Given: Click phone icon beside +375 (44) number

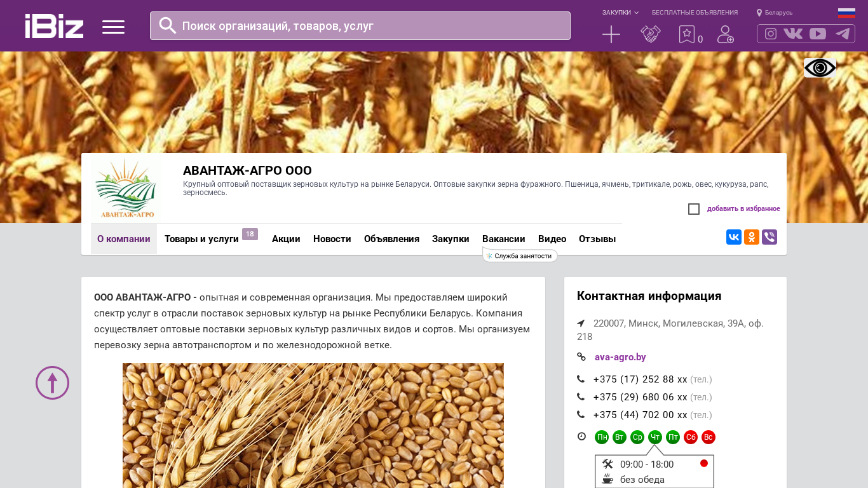Looking at the screenshot, I should (x=581, y=415).
